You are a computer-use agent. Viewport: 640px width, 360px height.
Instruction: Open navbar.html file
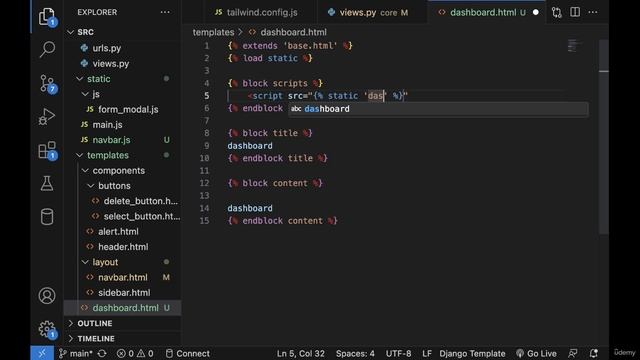tap(122, 278)
